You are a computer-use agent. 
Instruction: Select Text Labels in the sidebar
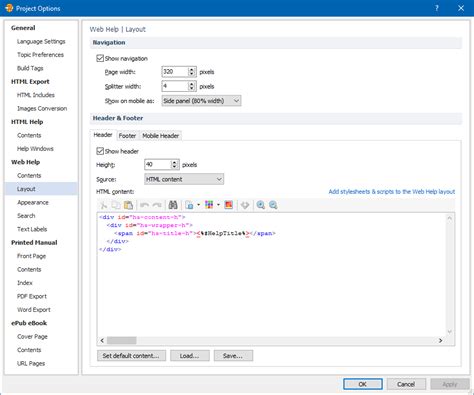click(32, 229)
